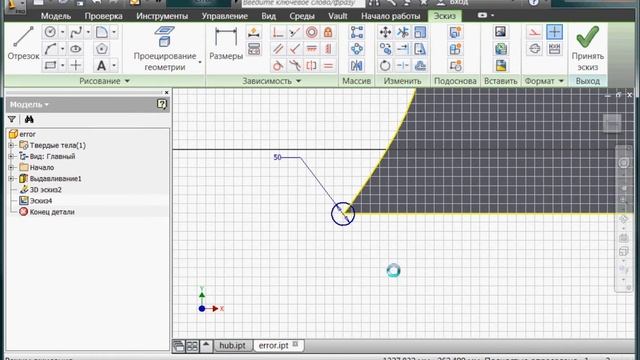Open Text tool dropdown arrow
640x360 pixels.
[x=114, y=65]
